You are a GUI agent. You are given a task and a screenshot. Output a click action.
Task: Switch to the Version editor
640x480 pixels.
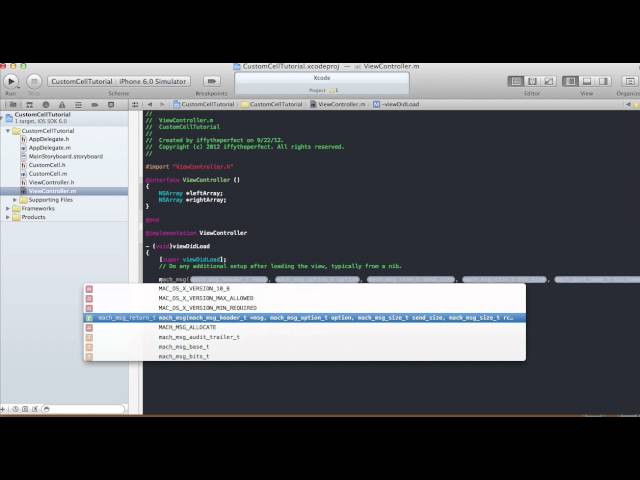point(549,81)
